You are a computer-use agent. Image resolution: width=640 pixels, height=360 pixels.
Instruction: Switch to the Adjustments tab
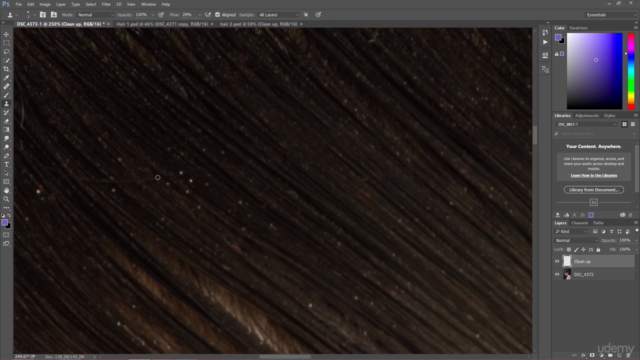pos(587,116)
